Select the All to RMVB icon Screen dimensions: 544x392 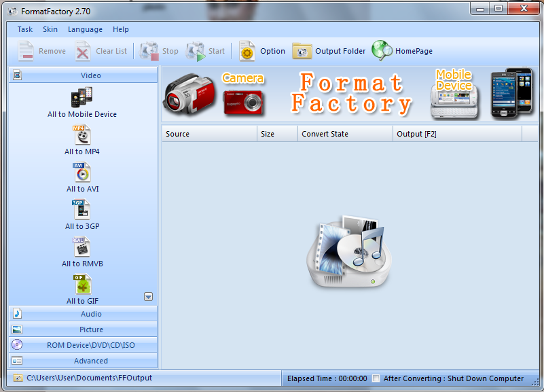coord(82,247)
